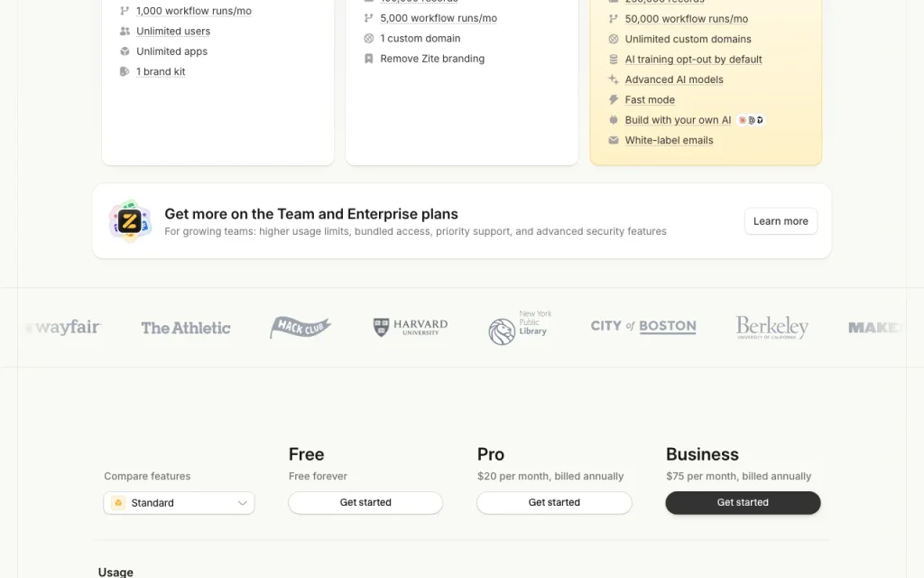Click the lightning icon beside Fast mode
Viewport: 924px width, 578px height.
(x=614, y=99)
